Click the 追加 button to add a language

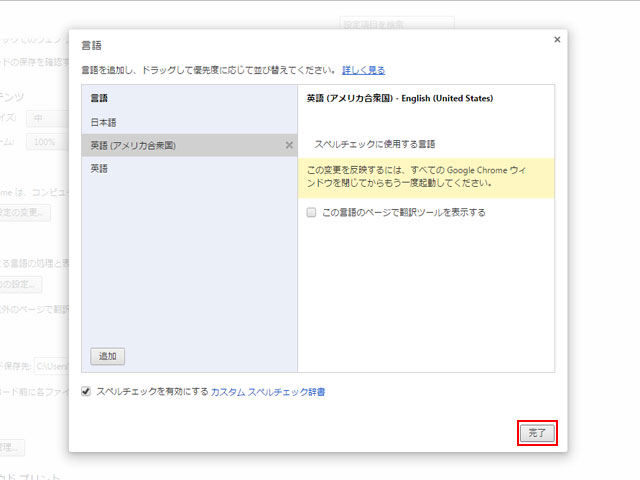point(107,356)
